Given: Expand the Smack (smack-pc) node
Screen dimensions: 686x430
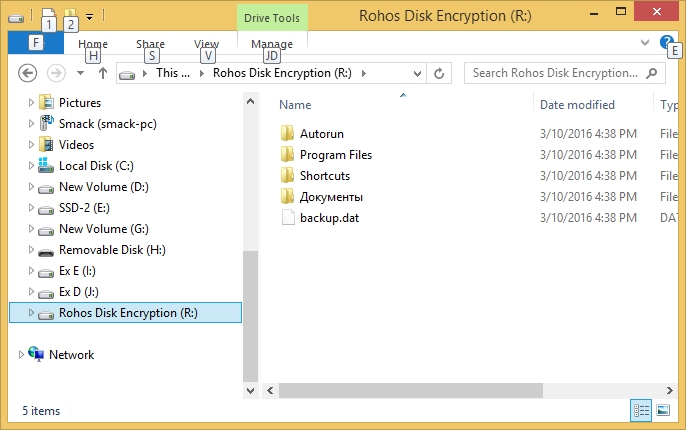Looking at the screenshot, I should (31, 123).
